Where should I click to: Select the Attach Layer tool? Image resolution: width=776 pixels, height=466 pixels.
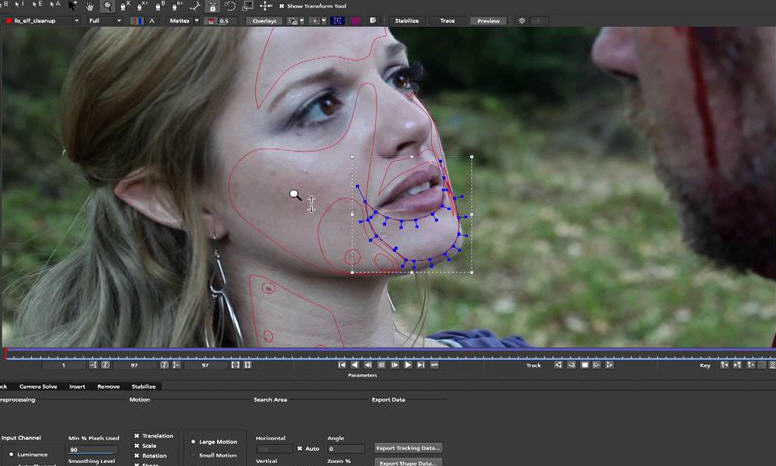(x=195, y=6)
